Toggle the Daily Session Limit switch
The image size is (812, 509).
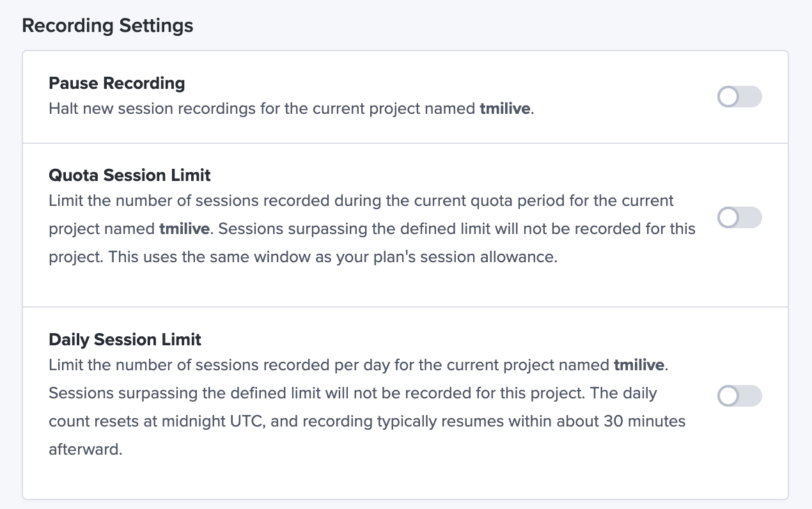[740, 396]
